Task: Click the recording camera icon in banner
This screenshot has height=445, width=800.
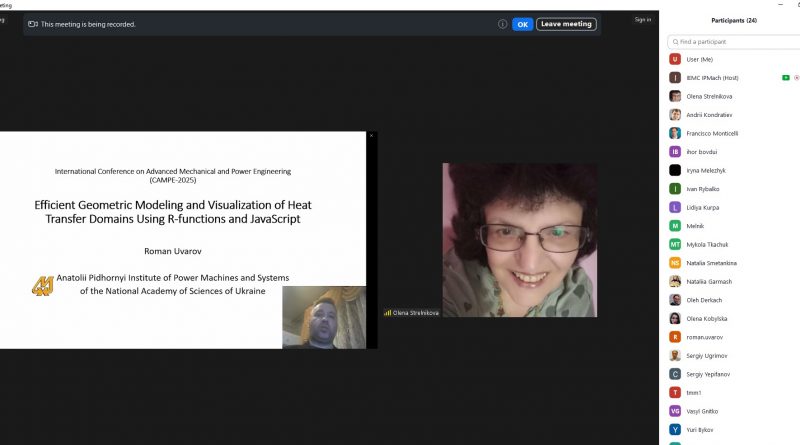Action: point(33,24)
